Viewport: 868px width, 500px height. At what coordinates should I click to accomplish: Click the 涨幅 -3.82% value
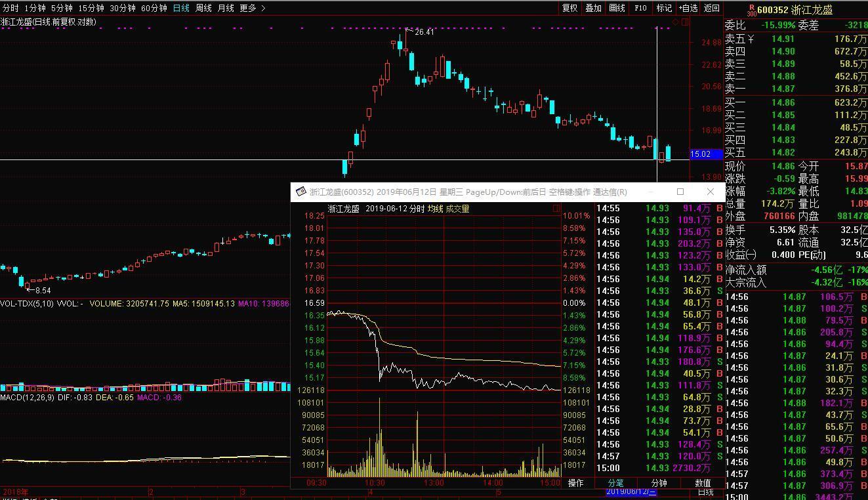[780, 192]
